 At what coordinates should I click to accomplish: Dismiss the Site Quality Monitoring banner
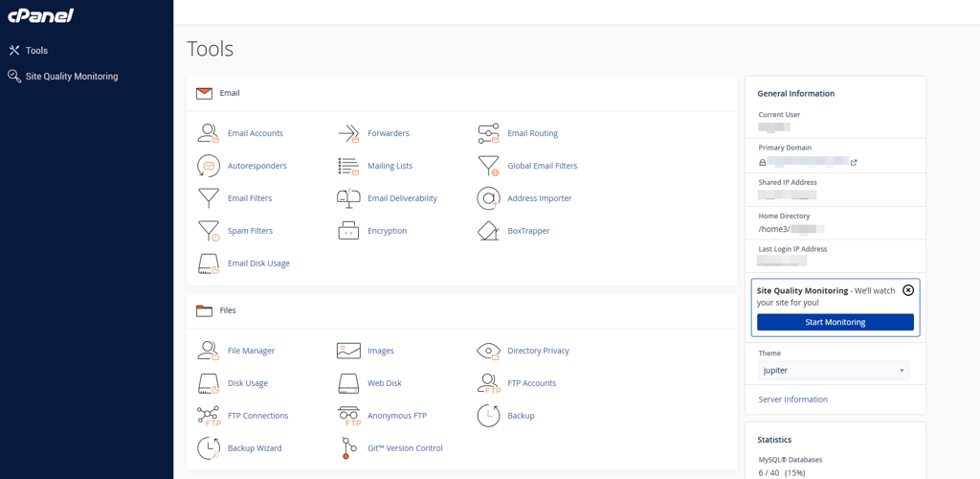pyautogui.click(x=909, y=290)
